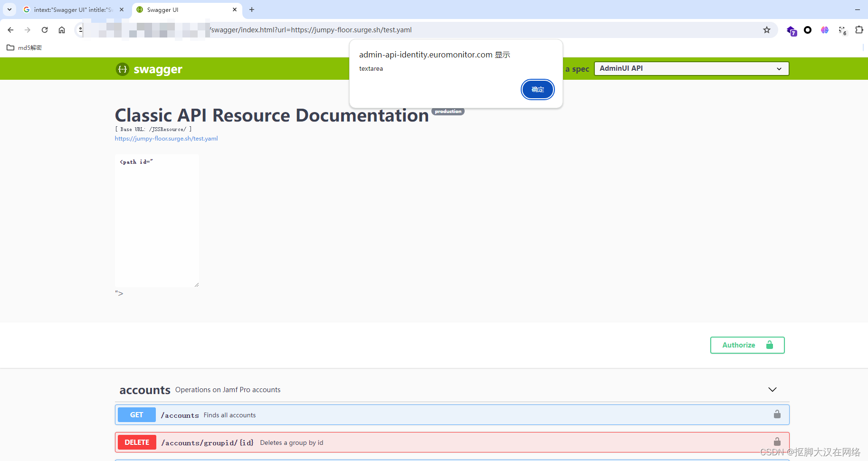Select the Swagger UI tab
The height and width of the screenshot is (461, 868).
(187, 9)
